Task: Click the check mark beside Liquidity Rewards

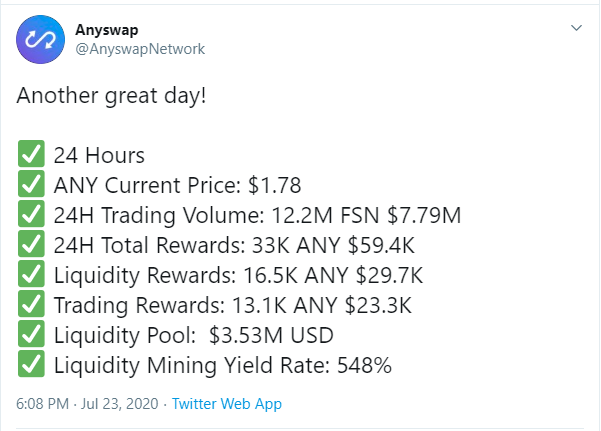Action: point(30,276)
